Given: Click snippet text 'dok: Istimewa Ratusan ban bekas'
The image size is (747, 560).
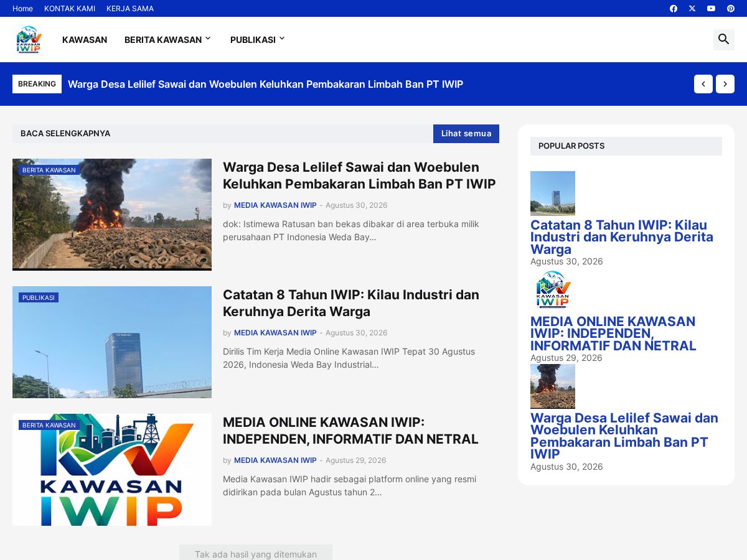Looking at the screenshot, I should click(x=351, y=230).
